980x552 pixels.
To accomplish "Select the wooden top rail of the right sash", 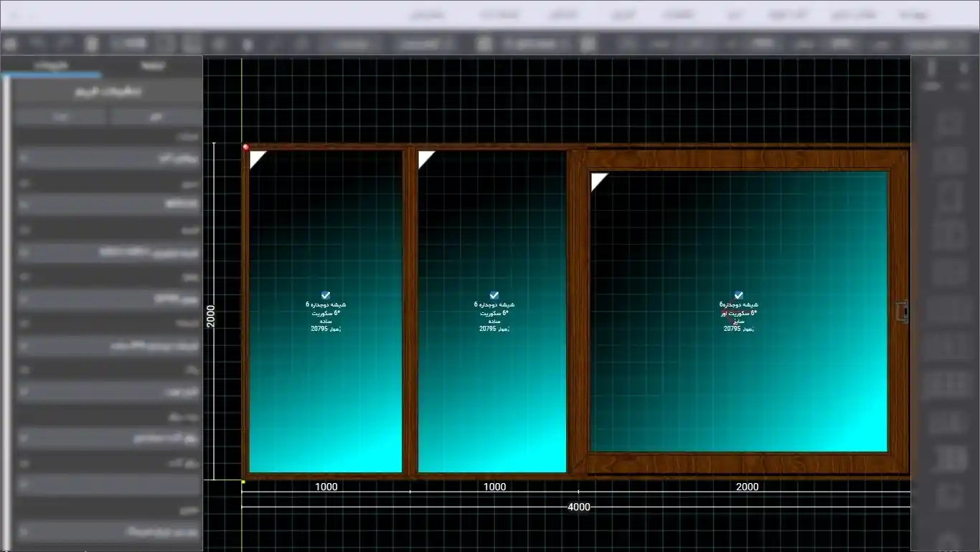I will 739,161.
